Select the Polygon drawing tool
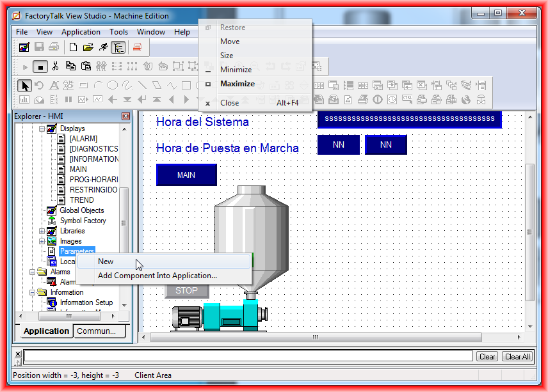Image resolution: width=548 pixels, height=392 pixels. [x=157, y=85]
